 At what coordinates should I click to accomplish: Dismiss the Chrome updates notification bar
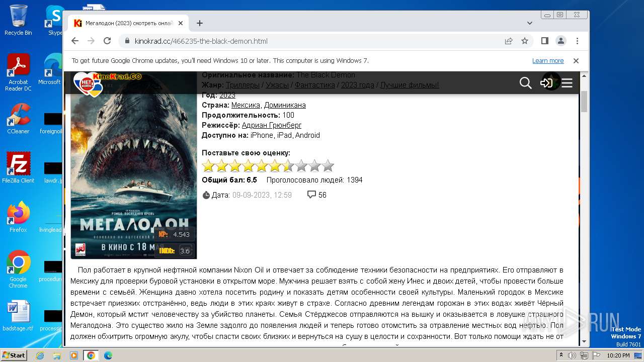coord(576,61)
